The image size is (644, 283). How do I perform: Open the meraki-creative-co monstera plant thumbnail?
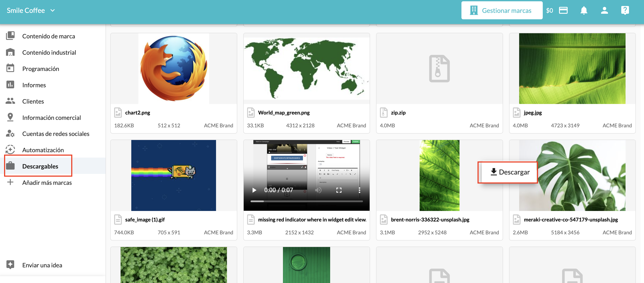coord(572,175)
